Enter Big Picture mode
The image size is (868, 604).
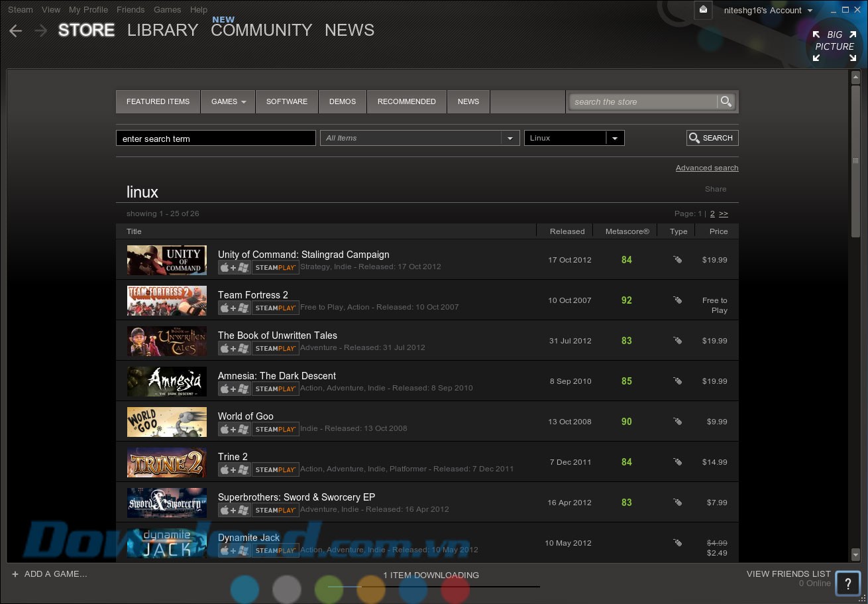(834, 45)
